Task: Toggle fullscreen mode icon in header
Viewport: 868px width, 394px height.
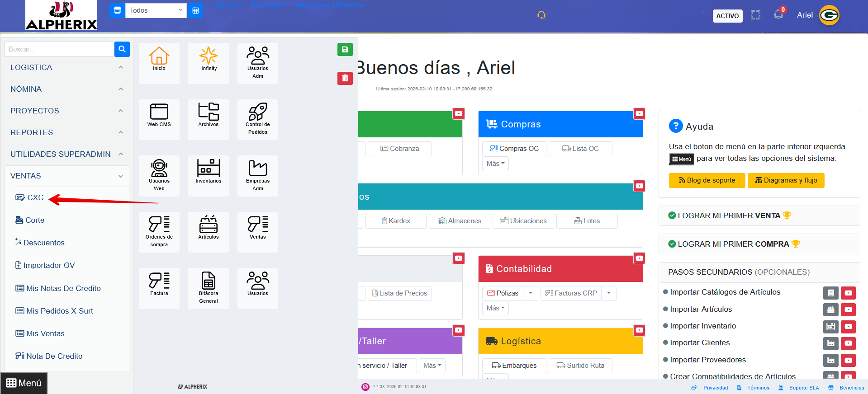Action: point(755,15)
